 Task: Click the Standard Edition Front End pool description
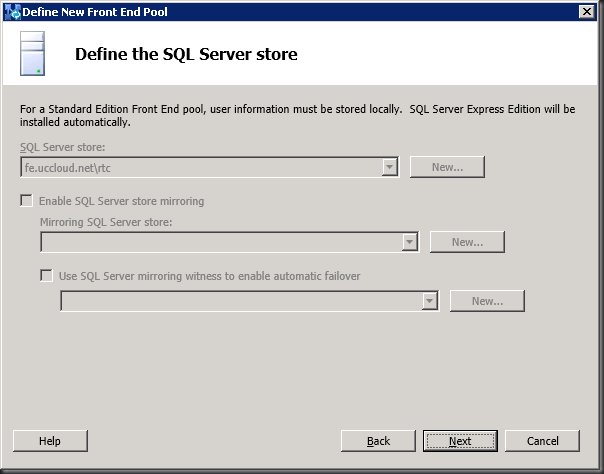297,116
